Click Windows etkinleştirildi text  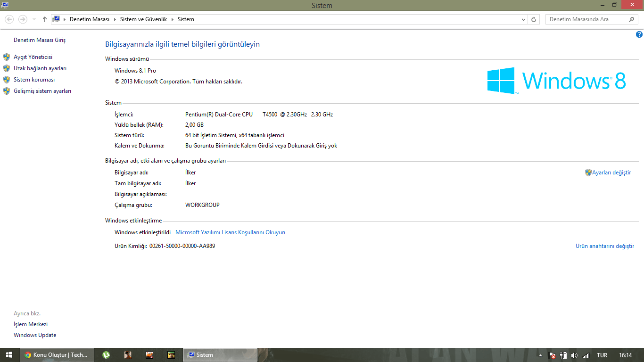[142, 232]
